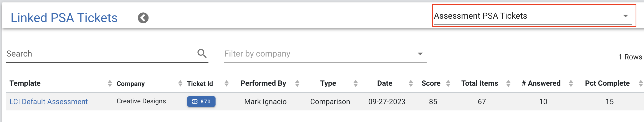Open the Assessment PSA Tickets dropdown
The width and height of the screenshot is (644, 122).
533,16
